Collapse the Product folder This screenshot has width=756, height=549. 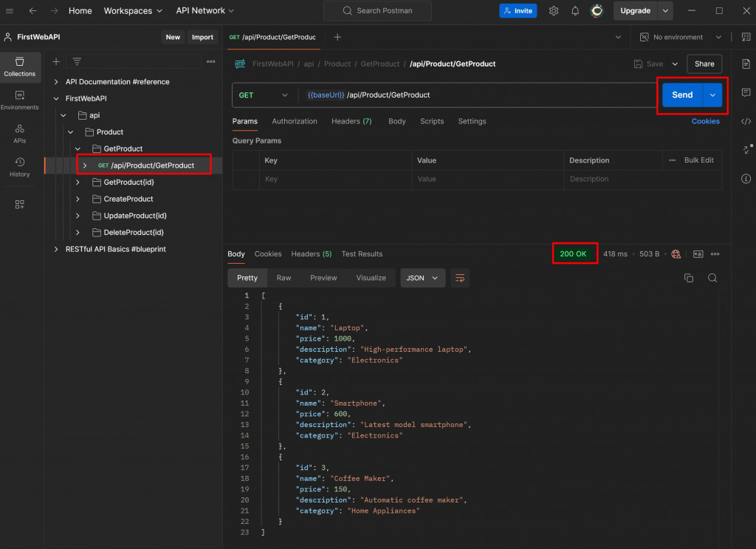[x=70, y=132]
